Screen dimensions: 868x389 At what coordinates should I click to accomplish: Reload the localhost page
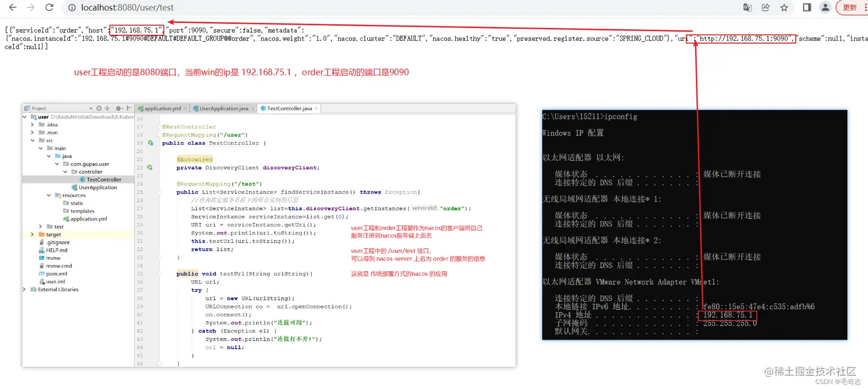(49, 7)
